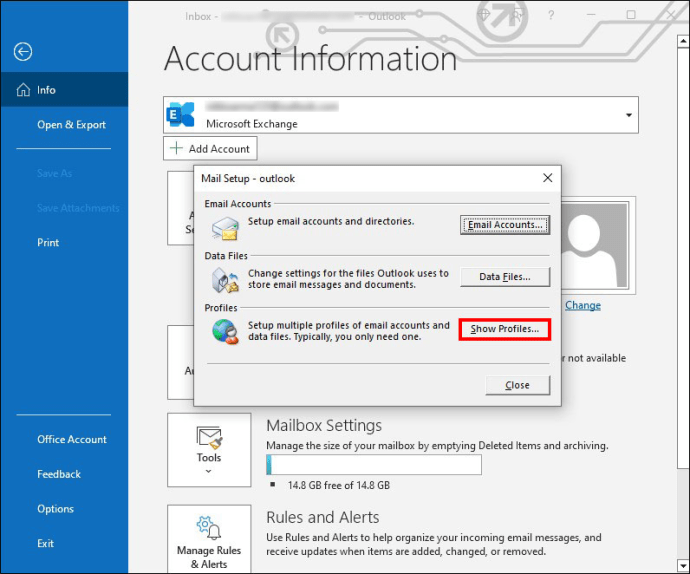
Task: Select Print in the sidebar
Action: pyautogui.click(x=48, y=243)
